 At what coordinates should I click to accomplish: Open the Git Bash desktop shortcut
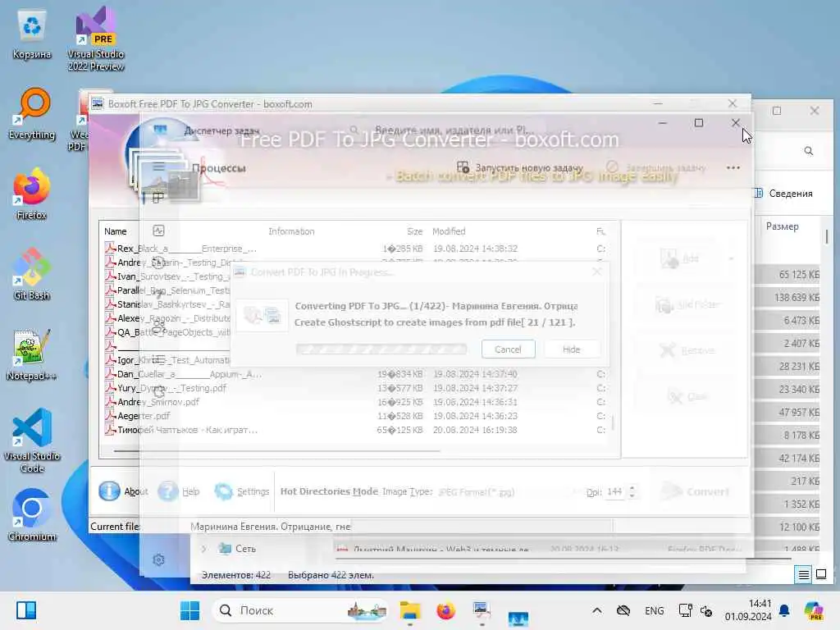pos(32,274)
